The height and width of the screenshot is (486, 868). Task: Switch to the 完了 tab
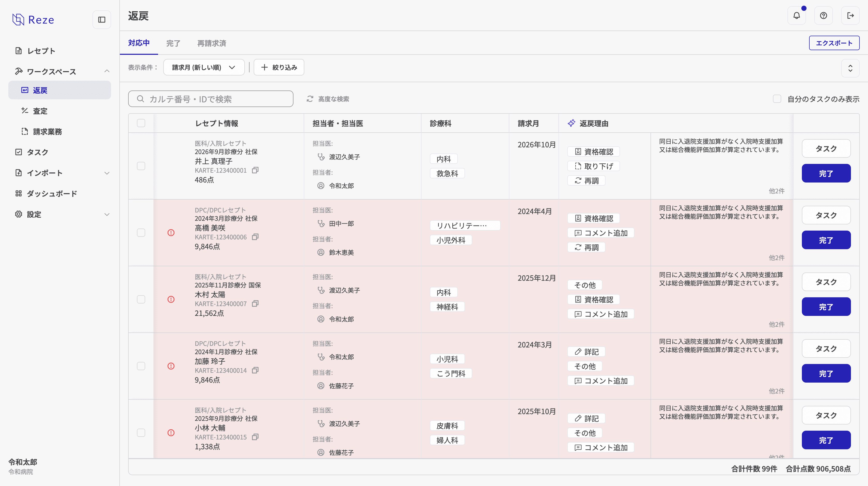[x=173, y=43]
